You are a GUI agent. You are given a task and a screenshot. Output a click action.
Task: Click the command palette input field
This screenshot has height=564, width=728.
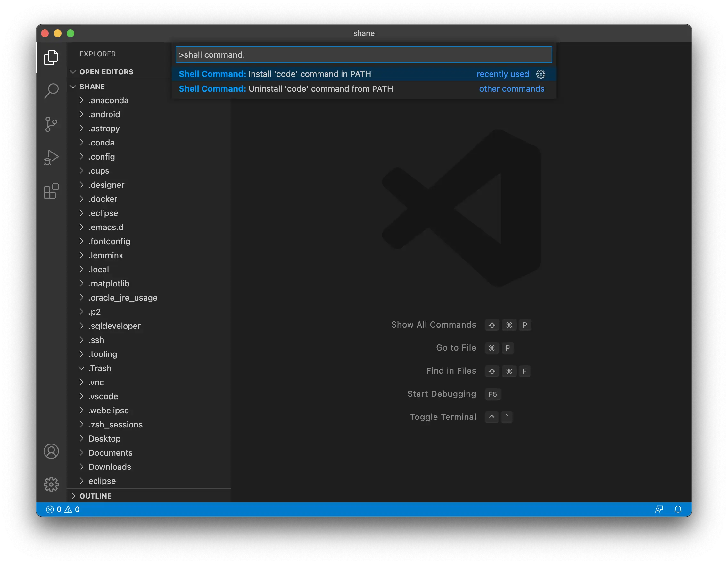[363, 55]
